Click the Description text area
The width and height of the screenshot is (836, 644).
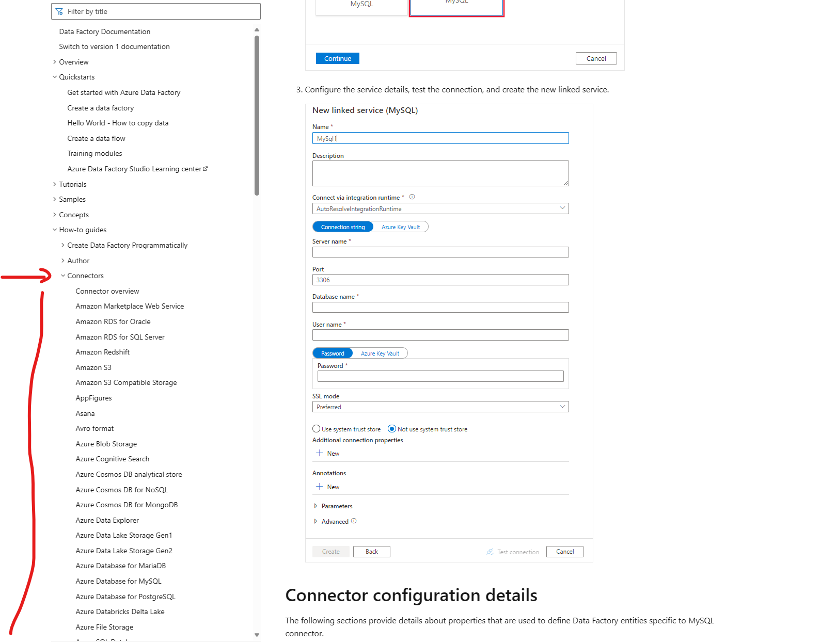(x=440, y=173)
